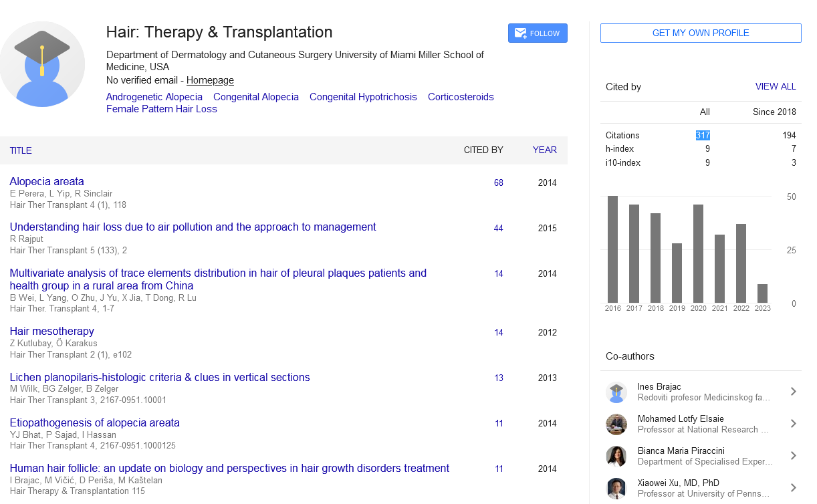
Task: Expand Mohamed Lotfy Elsaie chevron arrow
Action: coord(793,424)
